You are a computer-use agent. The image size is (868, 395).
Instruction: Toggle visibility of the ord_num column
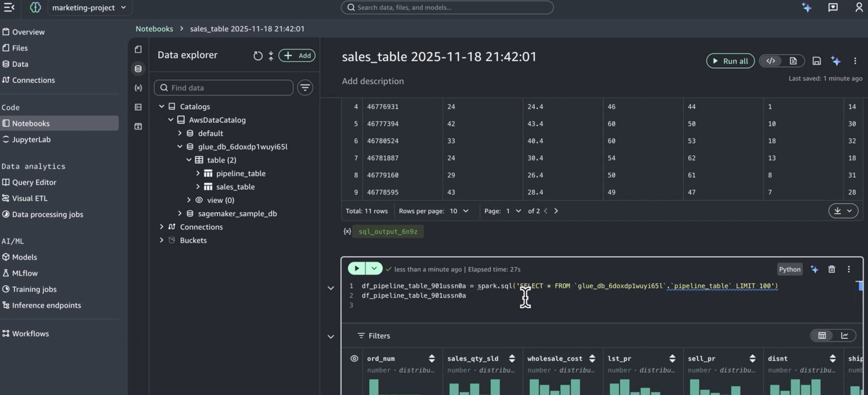pos(354,358)
